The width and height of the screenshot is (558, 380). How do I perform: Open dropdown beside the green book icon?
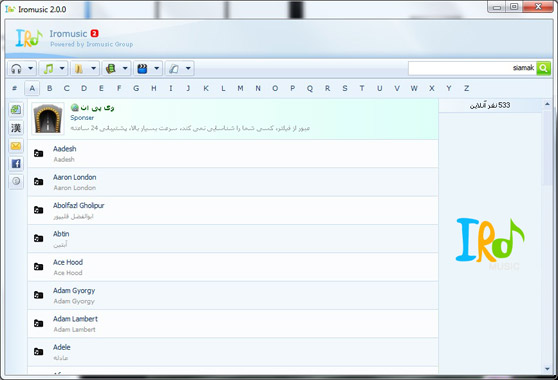pos(125,68)
